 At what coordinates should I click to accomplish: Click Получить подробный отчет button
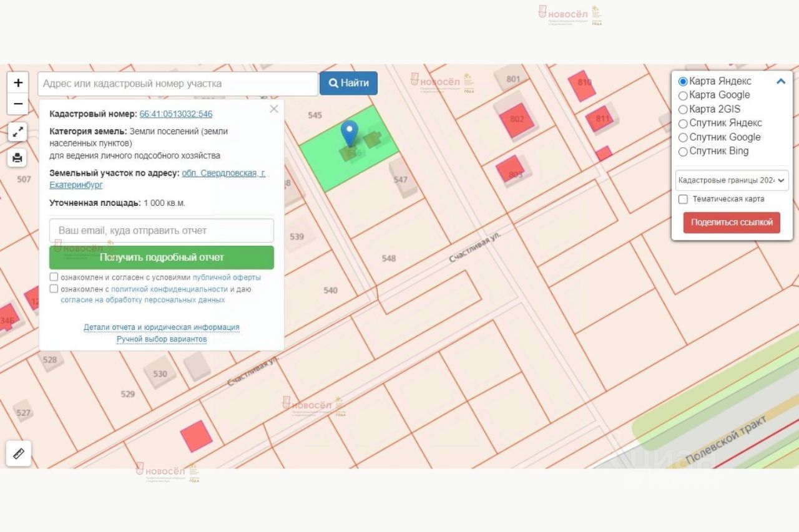coord(162,257)
